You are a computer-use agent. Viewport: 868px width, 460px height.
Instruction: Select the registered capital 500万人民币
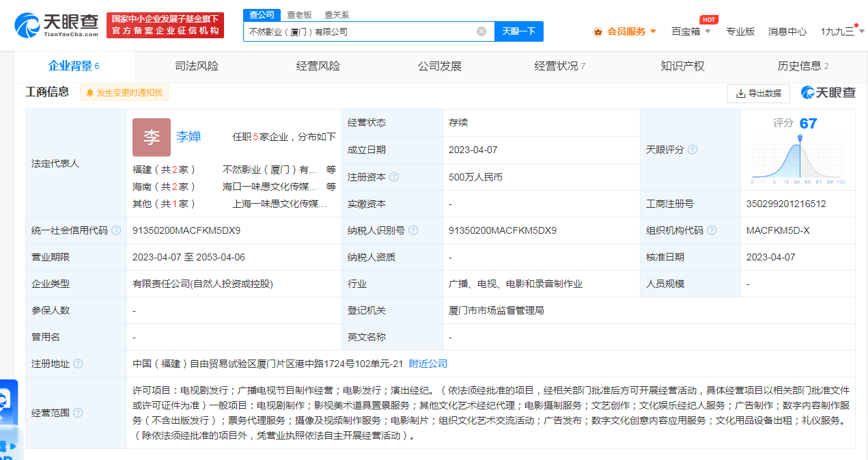tap(475, 177)
